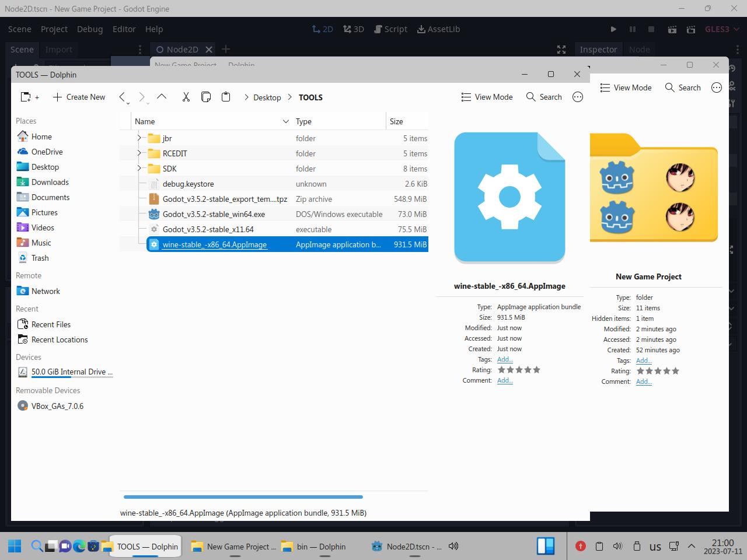Play the current edited scene in Godot
Screen dimensions: 747x560
pyautogui.click(x=672, y=29)
